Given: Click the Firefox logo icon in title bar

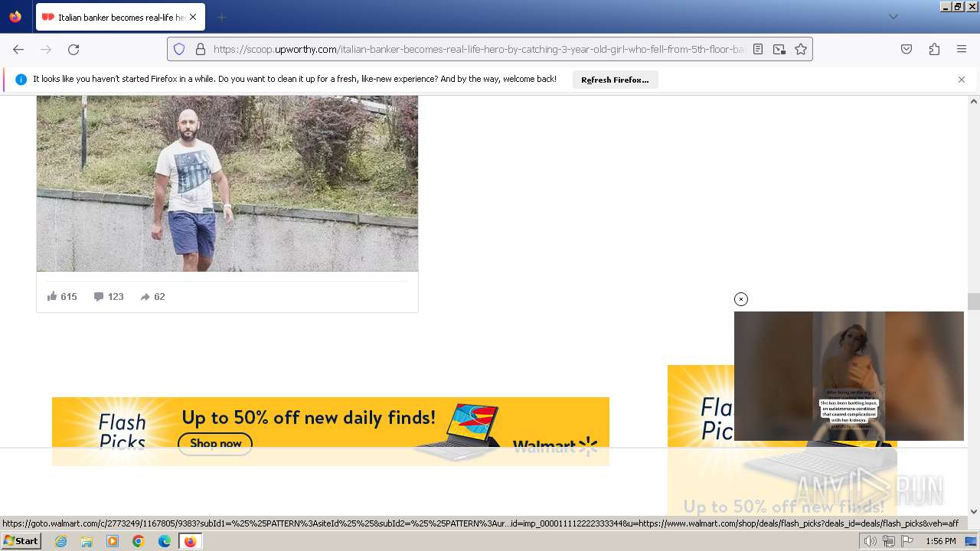Looking at the screenshot, I should tap(15, 16).
